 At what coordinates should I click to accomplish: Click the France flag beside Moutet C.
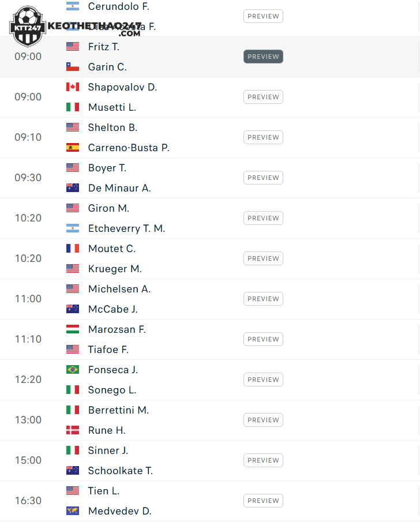coord(73,249)
